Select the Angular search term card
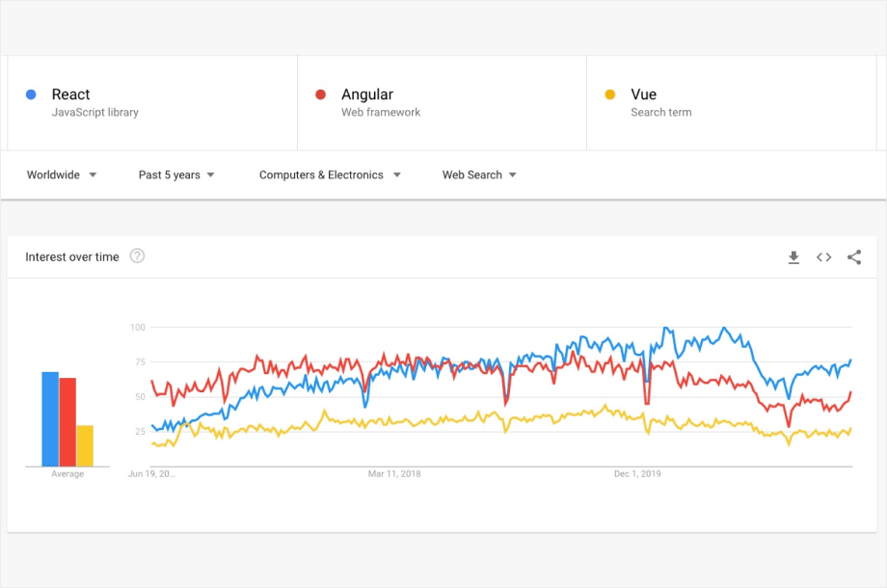This screenshot has height=588, width=887. [x=442, y=103]
